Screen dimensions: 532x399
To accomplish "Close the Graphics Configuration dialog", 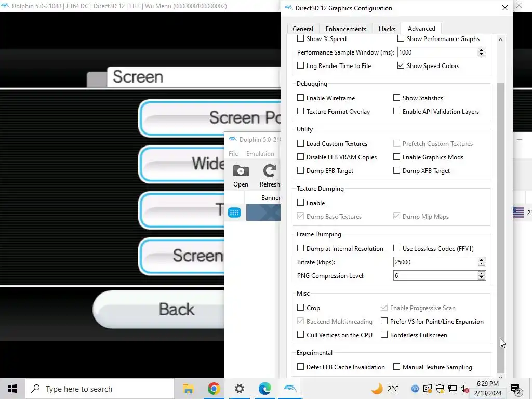I will click(505, 8).
